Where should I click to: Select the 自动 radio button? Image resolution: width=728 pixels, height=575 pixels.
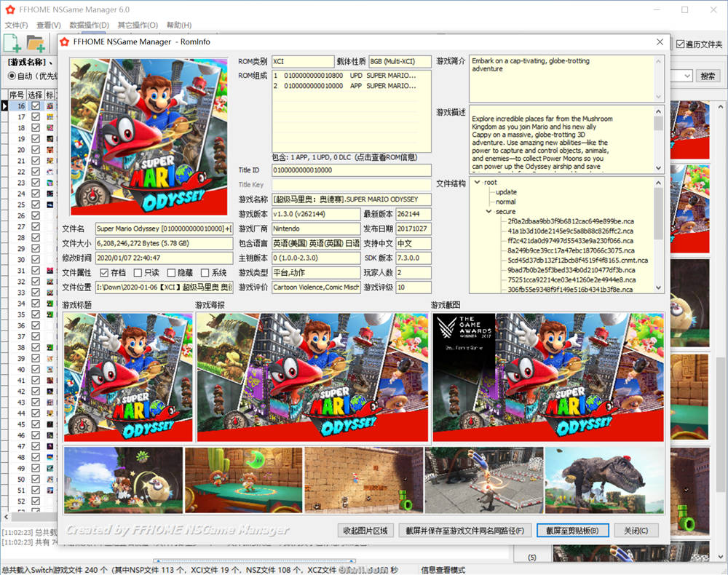click(x=12, y=76)
